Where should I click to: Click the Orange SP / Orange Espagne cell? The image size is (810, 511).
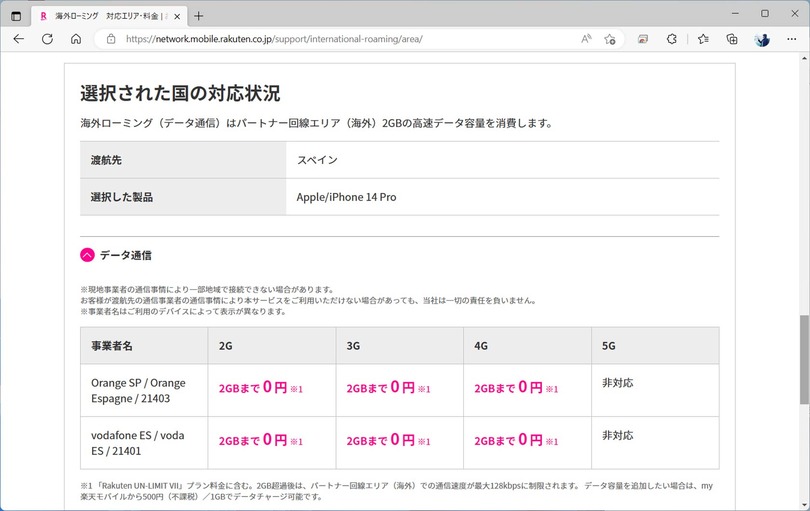point(144,391)
